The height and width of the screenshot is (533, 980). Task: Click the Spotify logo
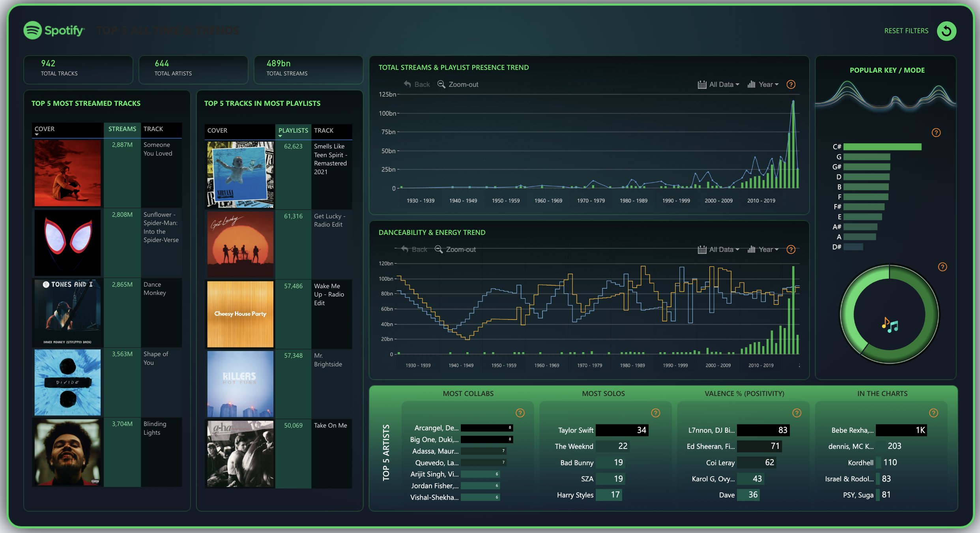pos(54,30)
